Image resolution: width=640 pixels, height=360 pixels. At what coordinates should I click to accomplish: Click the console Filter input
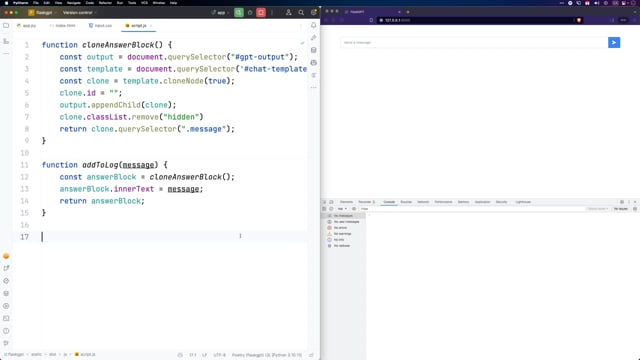pos(471,209)
